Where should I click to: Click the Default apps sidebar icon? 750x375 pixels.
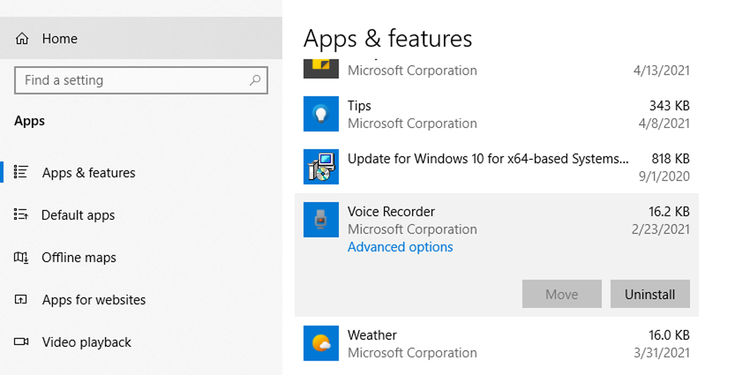22,215
